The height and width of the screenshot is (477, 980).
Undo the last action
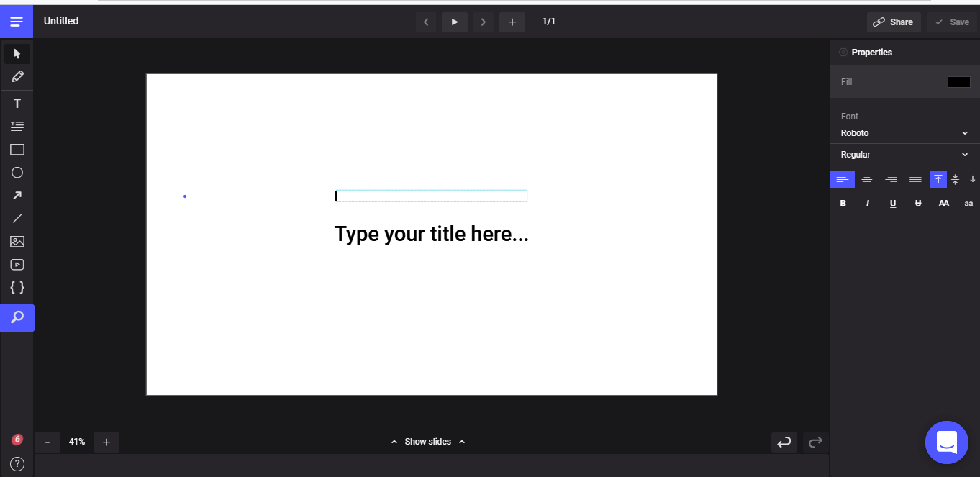coord(784,442)
